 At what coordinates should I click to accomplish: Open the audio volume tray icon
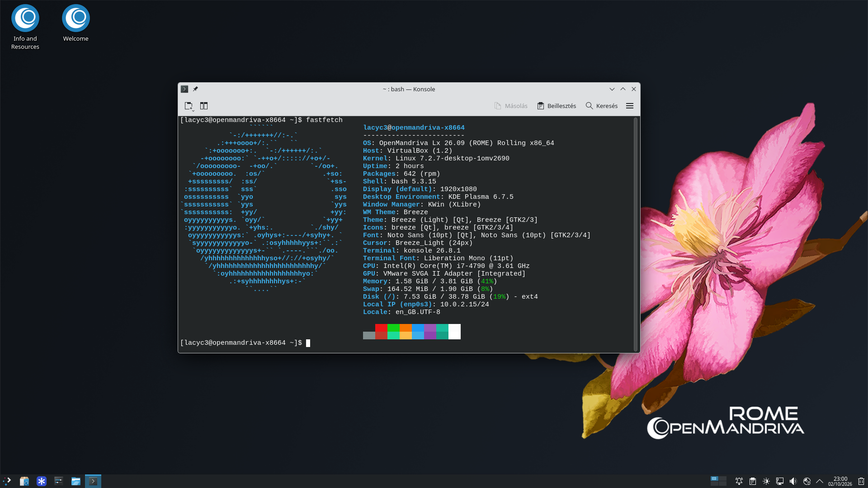[x=793, y=481]
